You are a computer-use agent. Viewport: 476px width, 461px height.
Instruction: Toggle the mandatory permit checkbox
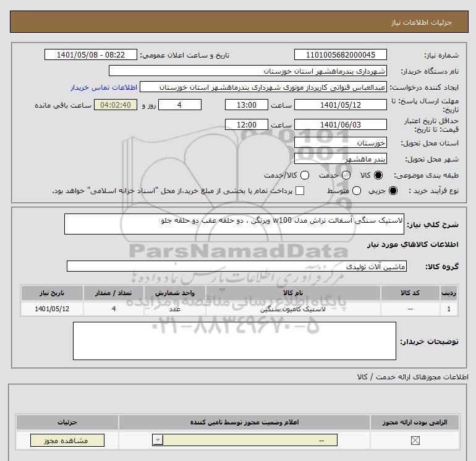pos(415,441)
